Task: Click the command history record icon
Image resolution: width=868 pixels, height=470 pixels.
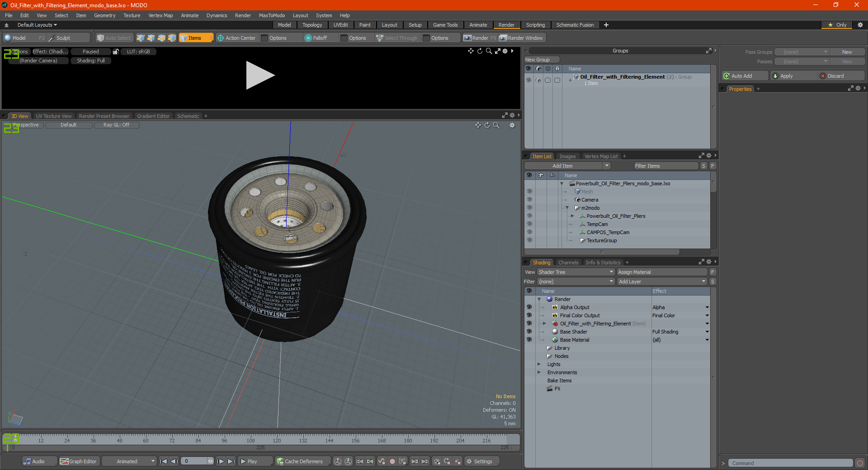Action: (860, 463)
